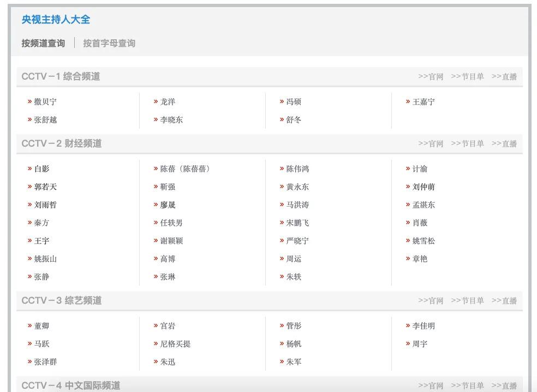
Task: Go to 董卿's host page
Action: coord(41,325)
